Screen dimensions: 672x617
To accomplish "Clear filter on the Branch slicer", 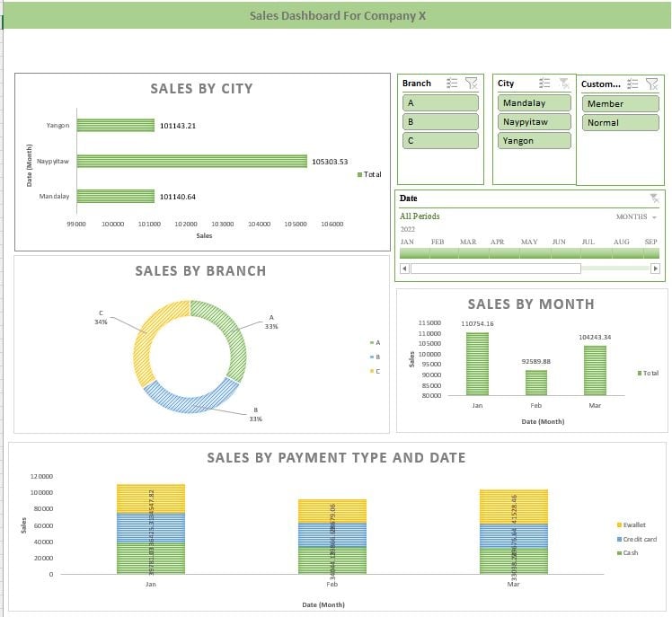I will (472, 83).
